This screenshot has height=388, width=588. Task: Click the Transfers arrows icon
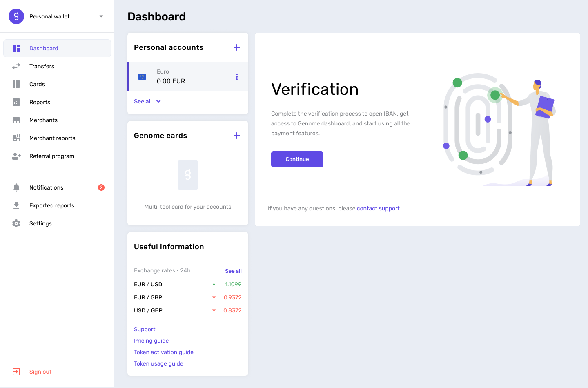[x=16, y=66]
